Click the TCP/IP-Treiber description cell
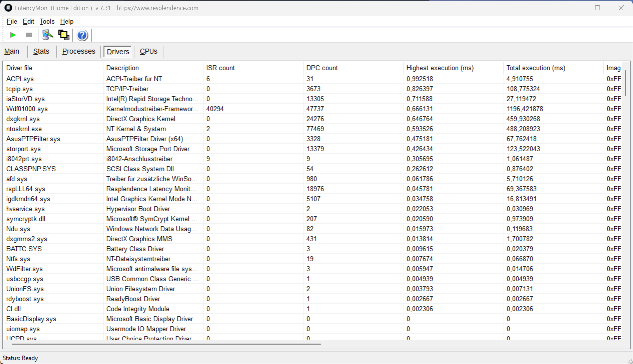Image resolution: width=633 pixels, height=364 pixels. coord(127,89)
